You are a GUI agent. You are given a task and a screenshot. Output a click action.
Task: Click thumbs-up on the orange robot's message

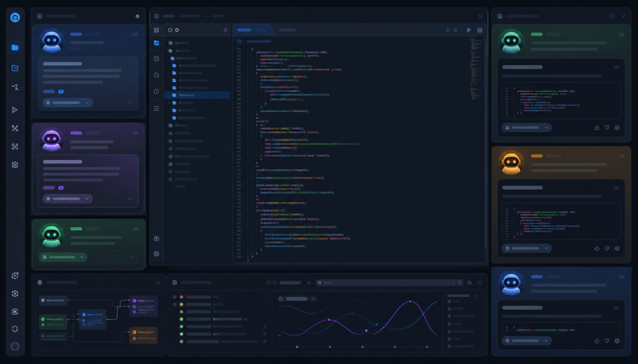coord(597,248)
